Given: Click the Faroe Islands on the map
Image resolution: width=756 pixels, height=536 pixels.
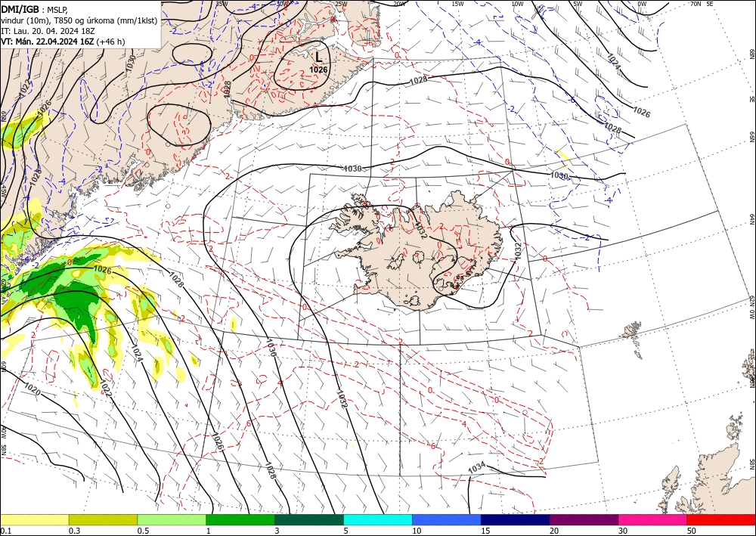Looking at the screenshot, I should pos(634,339).
